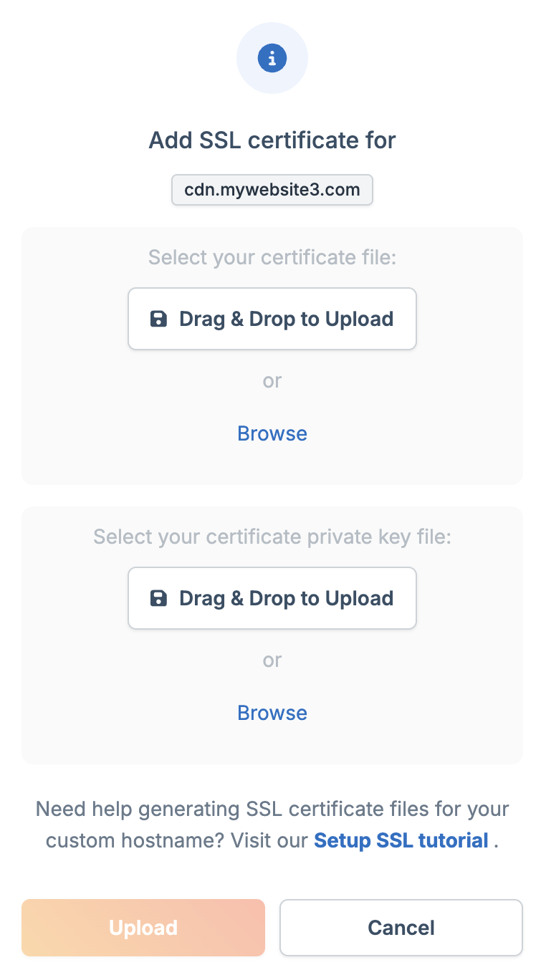Click the 'Select your certificate private key file' label
The height and width of the screenshot is (980, 546).
[272, 536]
